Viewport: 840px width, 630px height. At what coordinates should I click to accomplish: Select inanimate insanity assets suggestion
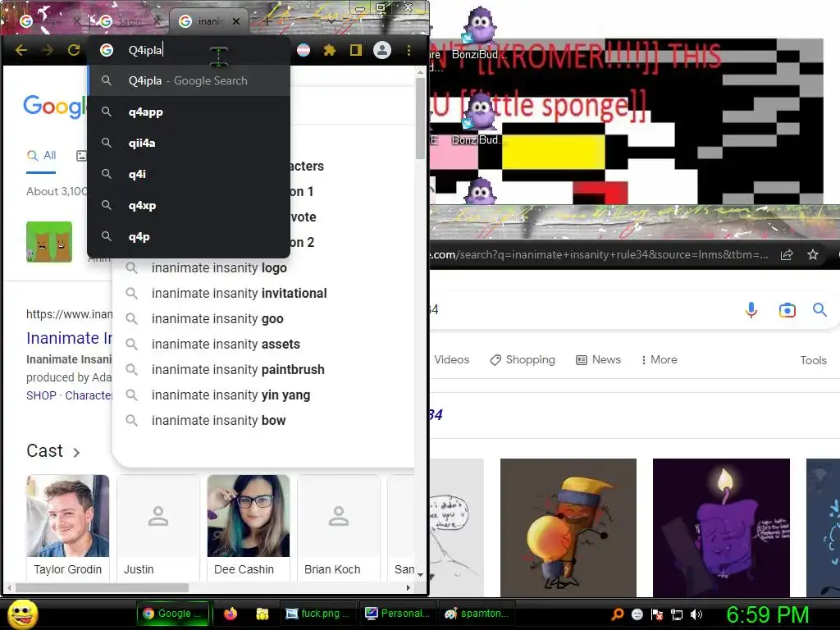pos(263,345)
